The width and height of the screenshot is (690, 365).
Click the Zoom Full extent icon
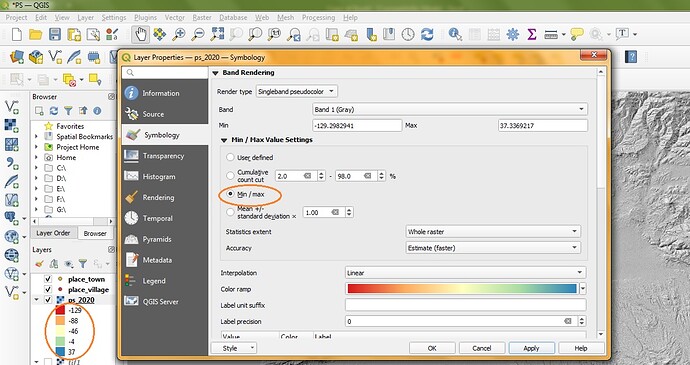coord(217,34)
